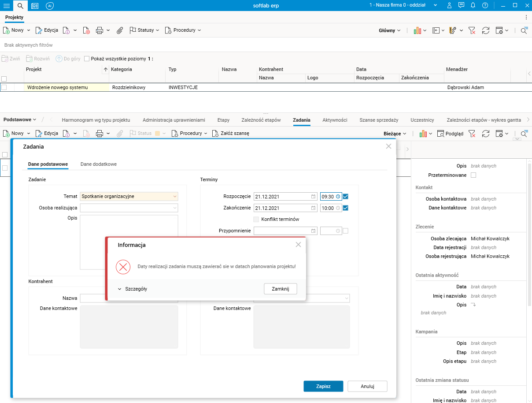This screenshot has height=403, width=532.
Task: Uncheck the Rozpoczęcie time checkbox
Action: pyautogui.click(x=346, y=197)
